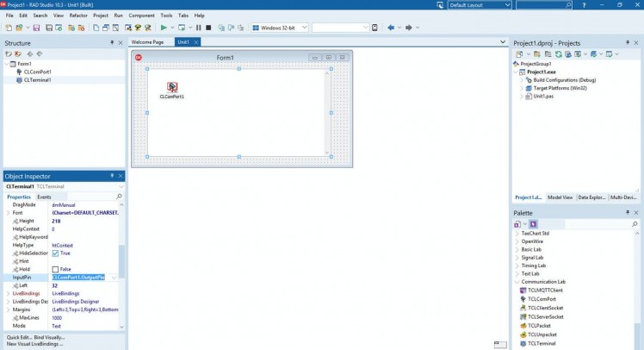644x350 pixels.
Task: Pin the Structure panel
Action: (x=112, y=43)
